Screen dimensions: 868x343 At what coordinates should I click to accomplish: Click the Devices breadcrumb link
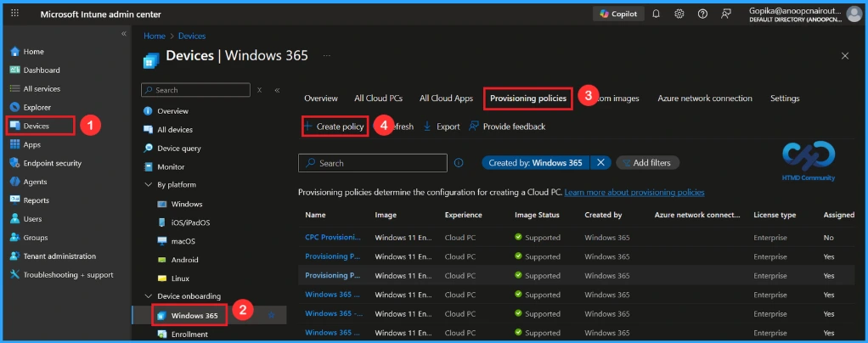click(192, 36)
